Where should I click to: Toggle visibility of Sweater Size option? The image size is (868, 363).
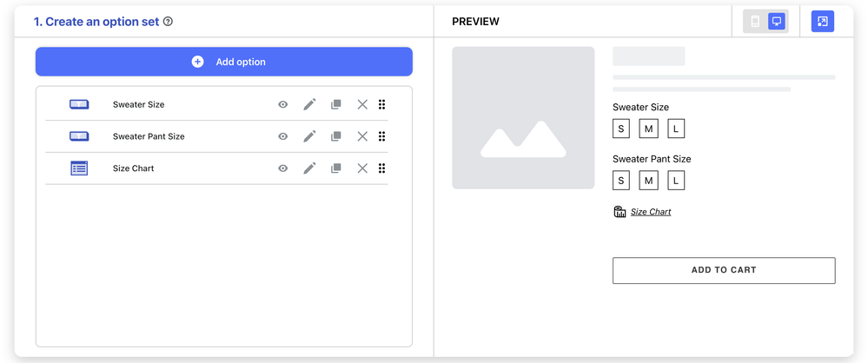click(x=282, y=105)
